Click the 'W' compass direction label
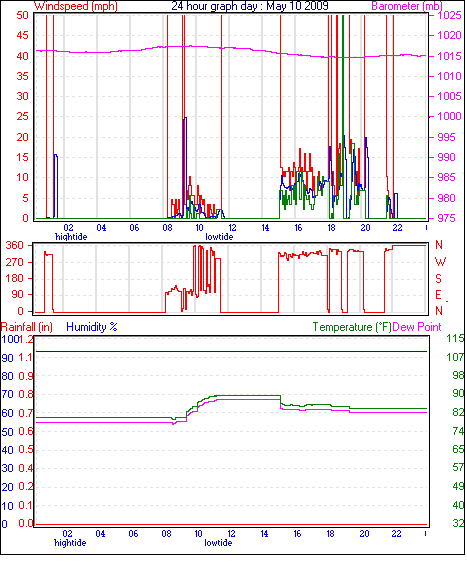The width and height of the screenshot is (467, 566). pyautogui.click(x=440, y=262)
